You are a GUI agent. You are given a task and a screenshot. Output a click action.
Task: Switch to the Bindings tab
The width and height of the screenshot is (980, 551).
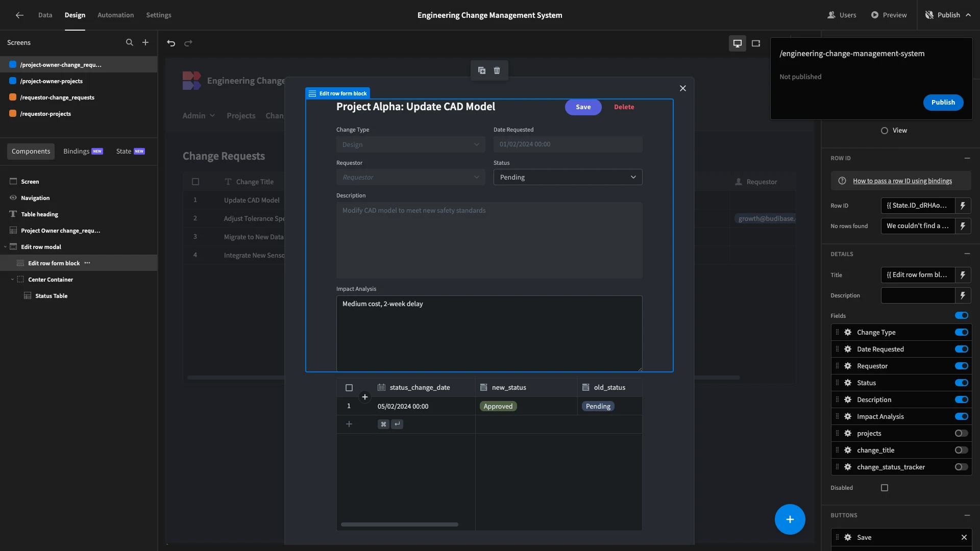[83, 151]
